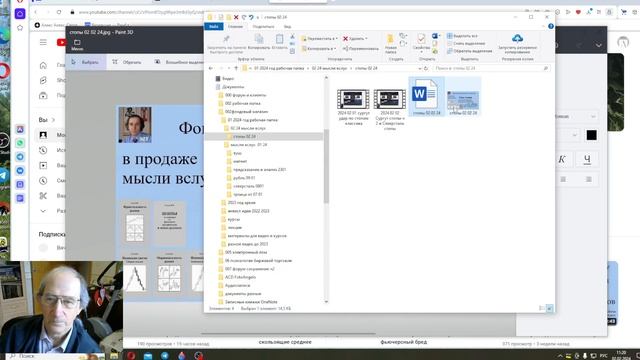This screenshot has width=640, height=360.
Task: Expand the 'Вы' section chevron in YouTube
Action: click(53, 120)
